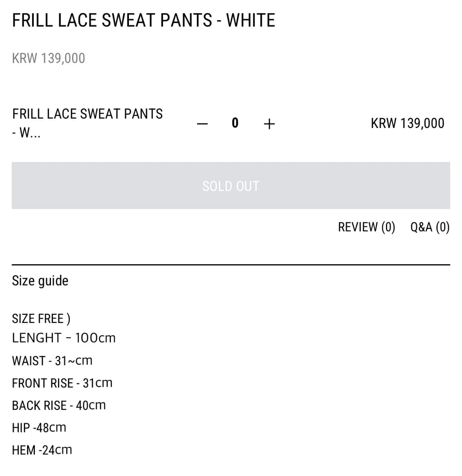Select the HIP -48cm measurement
462x476 pixels.
[x=39, y=428]
